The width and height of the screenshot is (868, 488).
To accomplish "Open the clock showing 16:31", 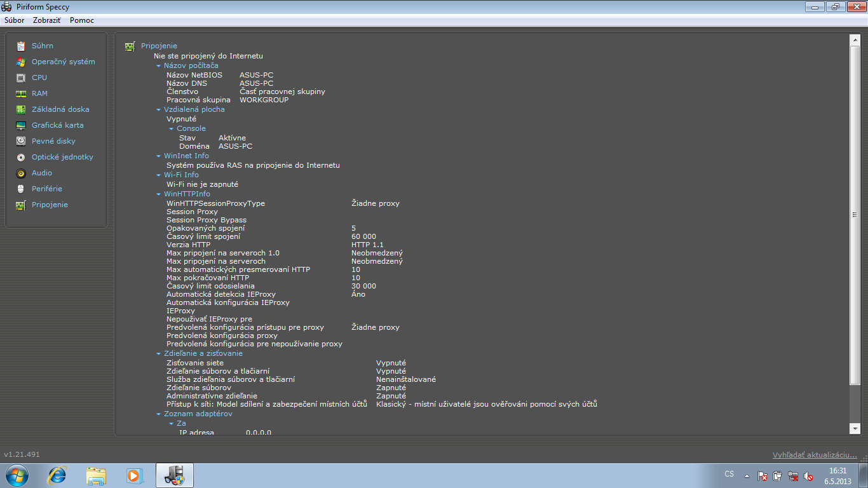I will tap(838, 471).
